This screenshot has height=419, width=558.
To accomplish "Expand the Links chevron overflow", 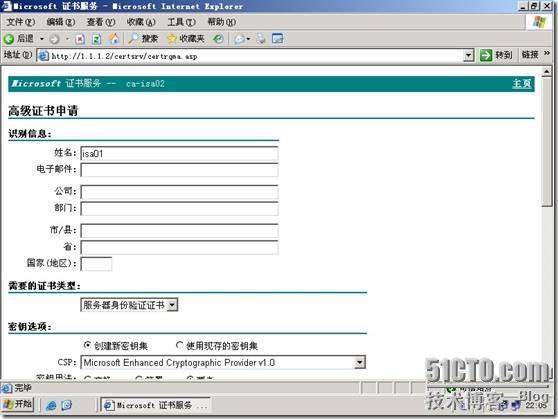I will [x=547, y=53].
